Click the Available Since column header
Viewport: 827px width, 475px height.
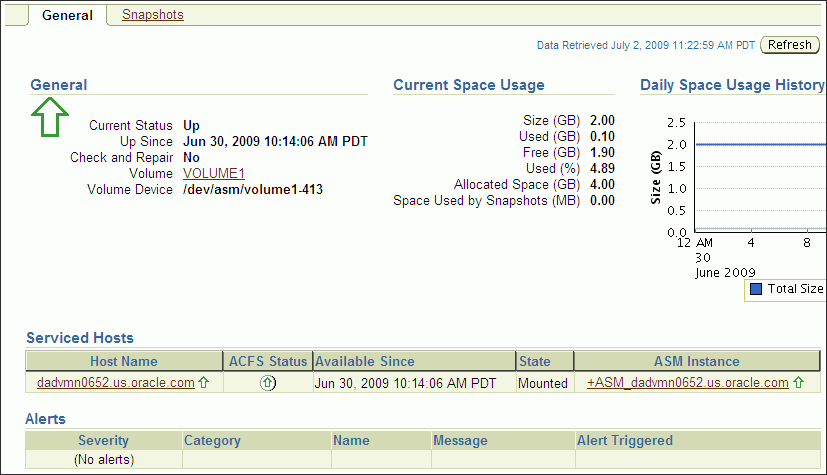tap(414, 361)
